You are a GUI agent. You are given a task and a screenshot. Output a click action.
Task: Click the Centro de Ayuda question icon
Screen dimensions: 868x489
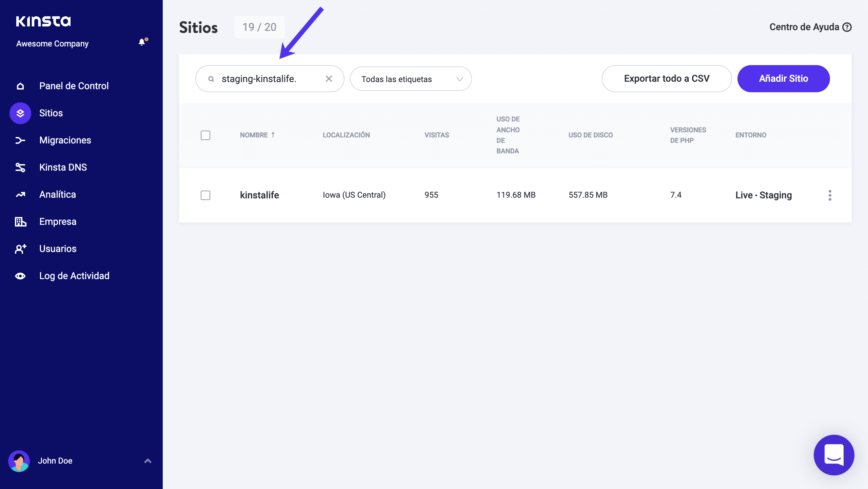coord(847,27)
